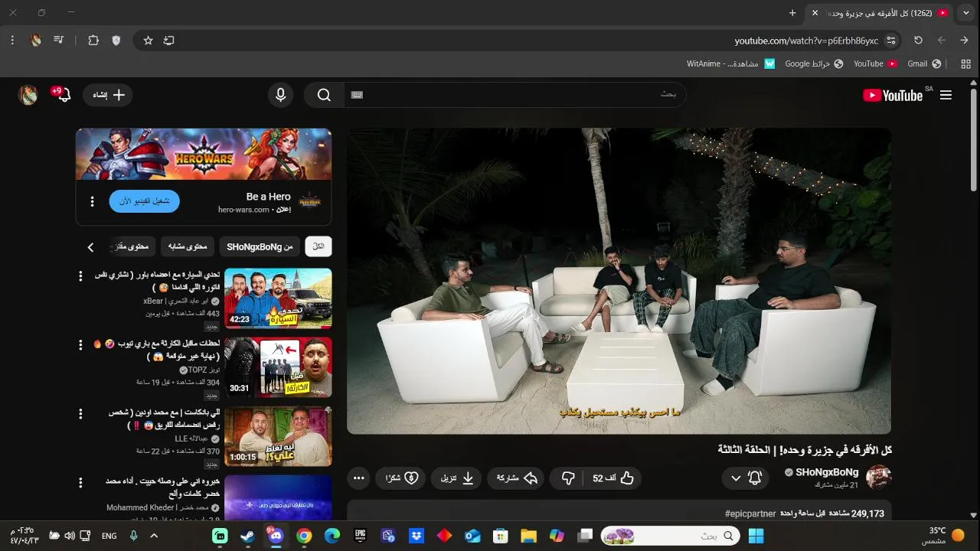Open the SHoNgxBoNg channel name link
This screenshot has height=551, width=980.
tap(827, 472)
